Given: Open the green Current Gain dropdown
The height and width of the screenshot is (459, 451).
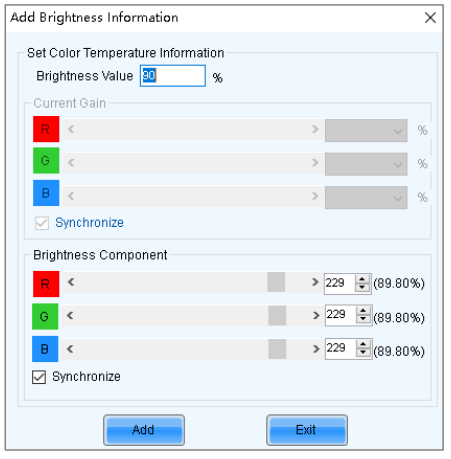Looking at the screenshot, I should [366, 164].
